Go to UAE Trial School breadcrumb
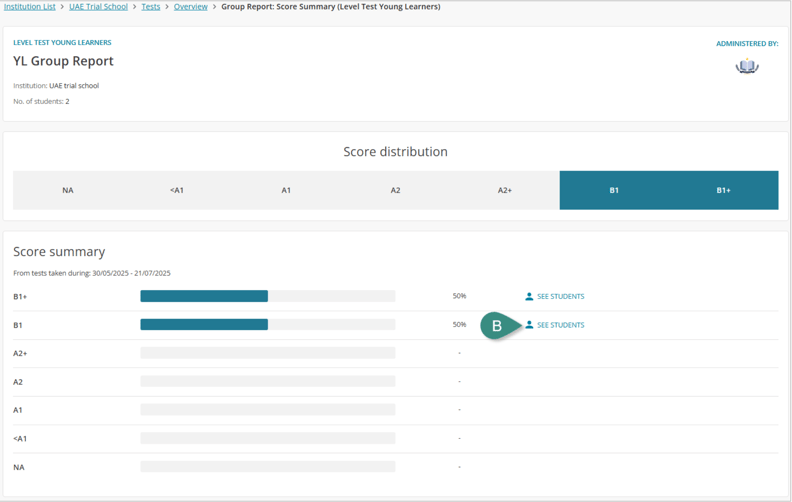Viewport: 792px width, 502px height. click(98, 7)
